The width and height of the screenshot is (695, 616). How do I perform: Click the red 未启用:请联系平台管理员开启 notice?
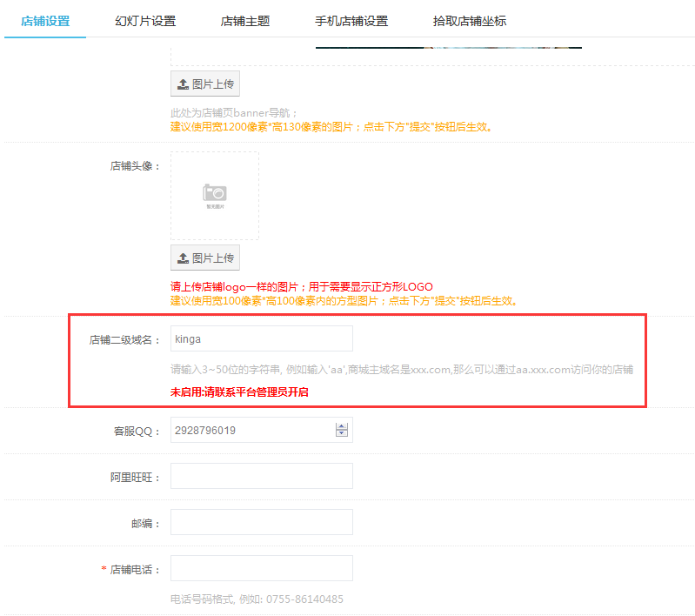(239, 392)
